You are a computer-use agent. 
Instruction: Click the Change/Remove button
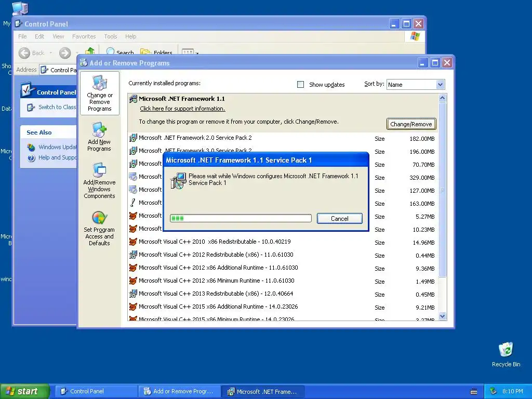click(x=411, y=124)
